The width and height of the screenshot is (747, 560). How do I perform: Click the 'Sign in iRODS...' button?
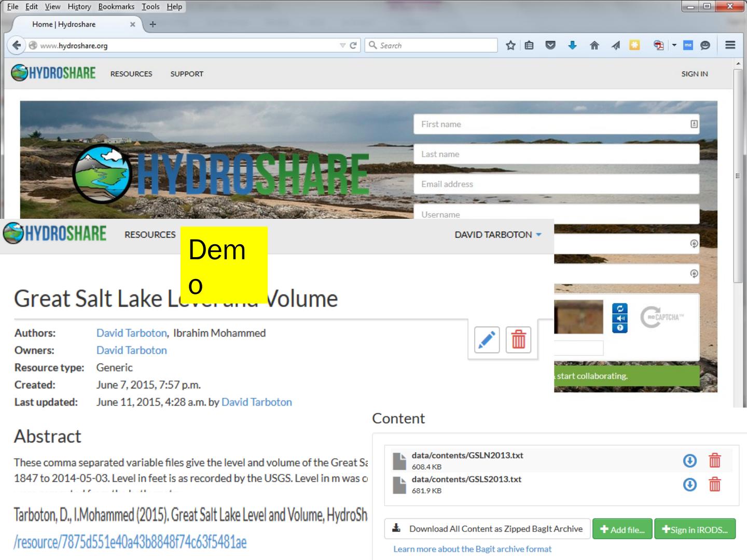695,529
